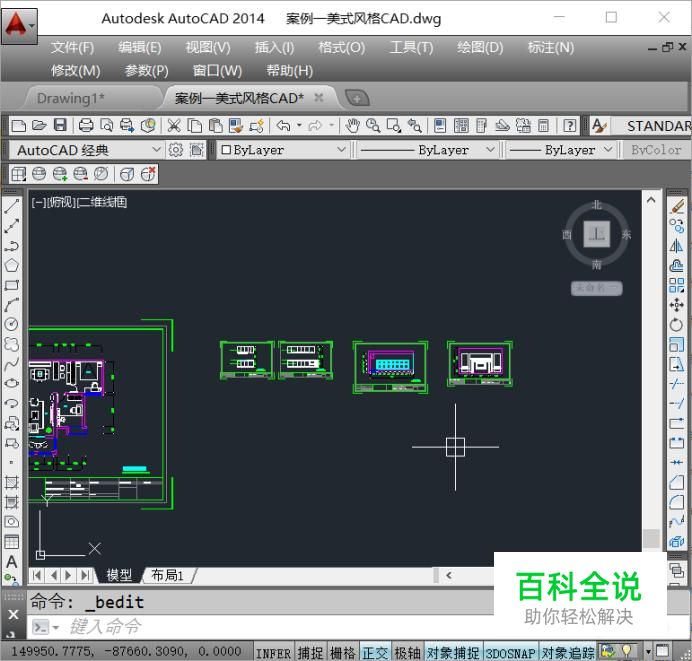Click the Paste clipboard icon
Screen dimensions: 692x661
[215, 126]
